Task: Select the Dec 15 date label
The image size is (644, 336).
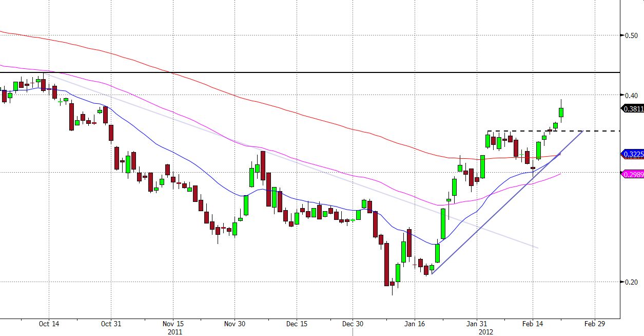Action: [x=297, y=324]
